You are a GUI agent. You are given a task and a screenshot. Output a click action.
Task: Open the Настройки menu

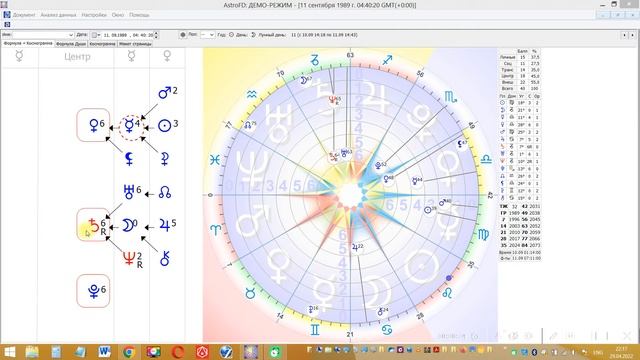pyautogui.click(x=94, y=15)
